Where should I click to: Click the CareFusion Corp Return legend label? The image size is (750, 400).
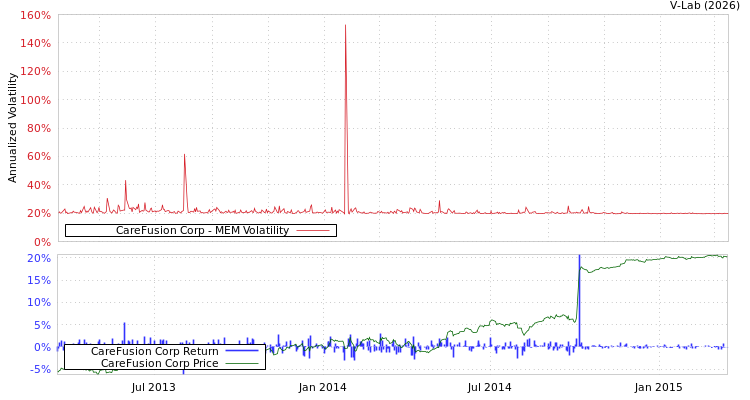(x=154, y=352)
